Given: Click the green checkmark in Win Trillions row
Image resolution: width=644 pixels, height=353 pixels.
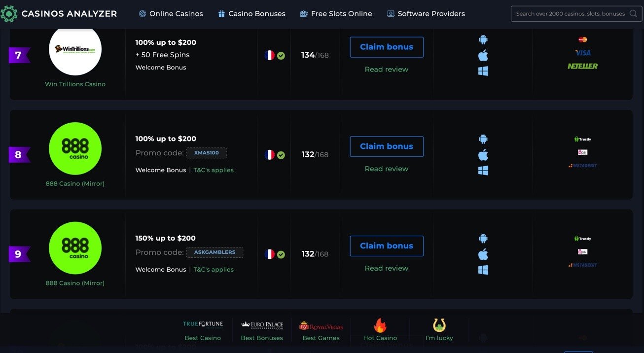Looking at the screenshot, I should click(x=281, y=56).
